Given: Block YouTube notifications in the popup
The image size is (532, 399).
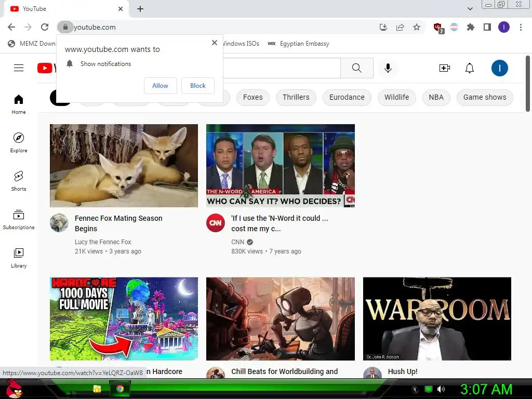Looking at the screenshot, I should [198, 86].
